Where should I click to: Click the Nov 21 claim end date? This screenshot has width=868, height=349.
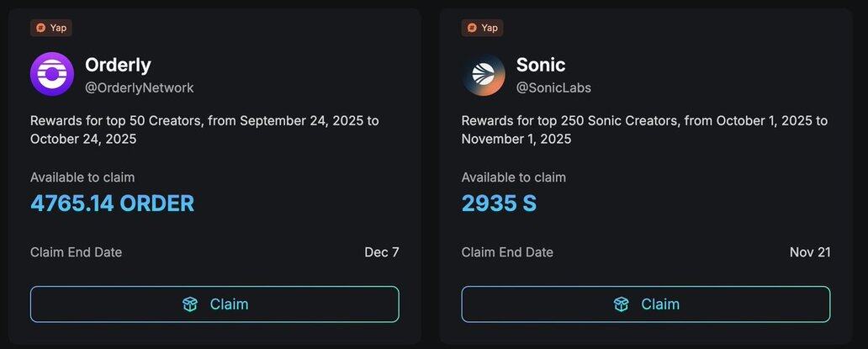coord(810,252)
